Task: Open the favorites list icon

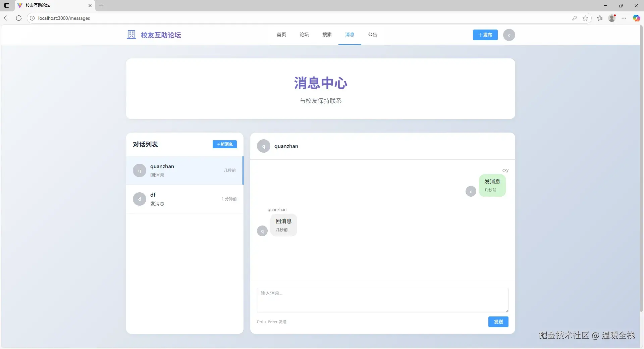Action: coord(600,18)
